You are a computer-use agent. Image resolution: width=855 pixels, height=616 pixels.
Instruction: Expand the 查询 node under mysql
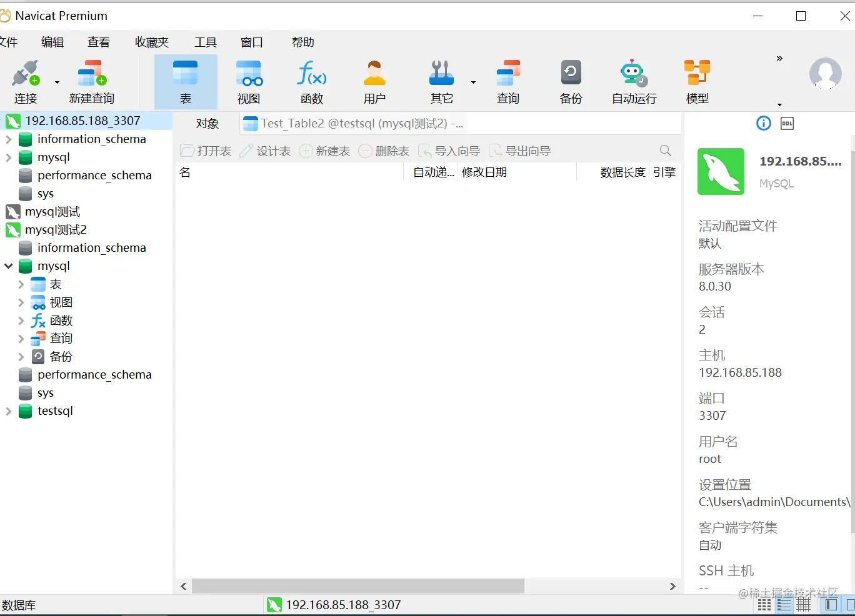pyautogui.click(x=21, y=339)
